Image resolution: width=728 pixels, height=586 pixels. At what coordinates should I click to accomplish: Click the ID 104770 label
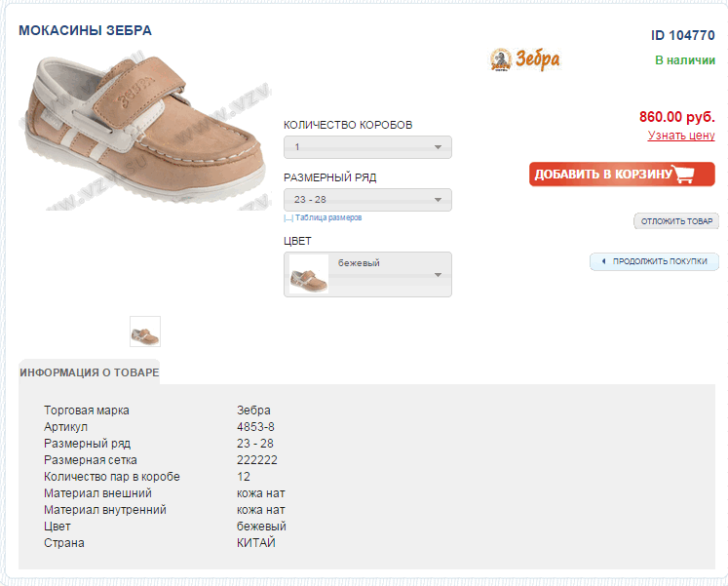point(682,35)
